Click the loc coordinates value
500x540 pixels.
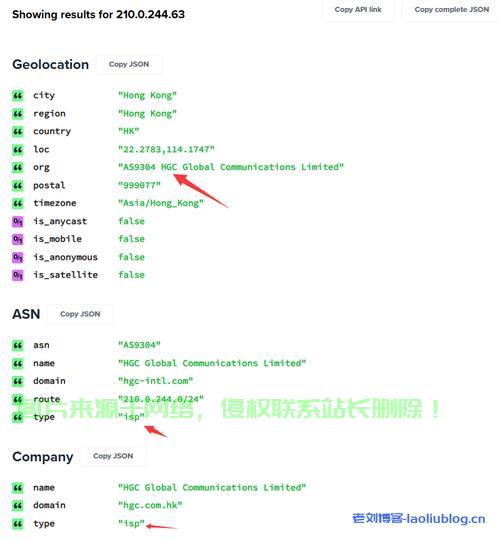(166, 149)
